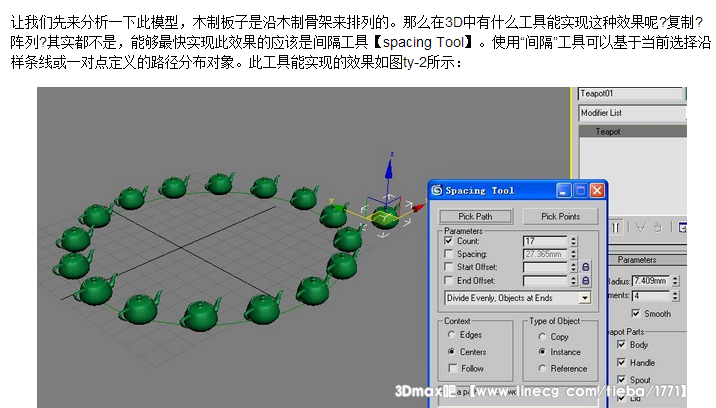Click the Count field showing 17
Screen dimensions: 716x408
(x=545, y=241)
